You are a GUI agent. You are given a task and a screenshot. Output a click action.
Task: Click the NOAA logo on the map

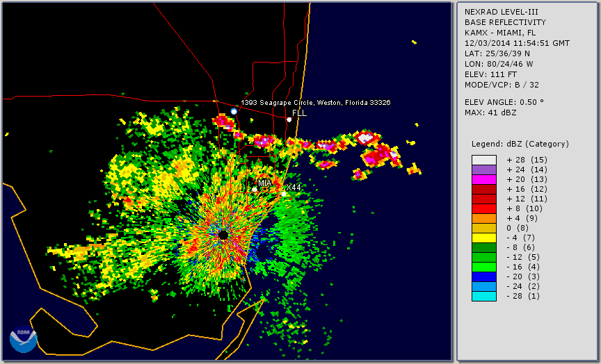(24, 339)
